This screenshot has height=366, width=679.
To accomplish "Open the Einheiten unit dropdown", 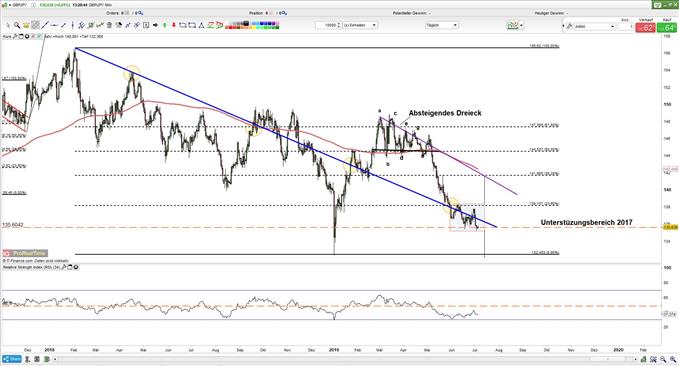I will [360, 25].
